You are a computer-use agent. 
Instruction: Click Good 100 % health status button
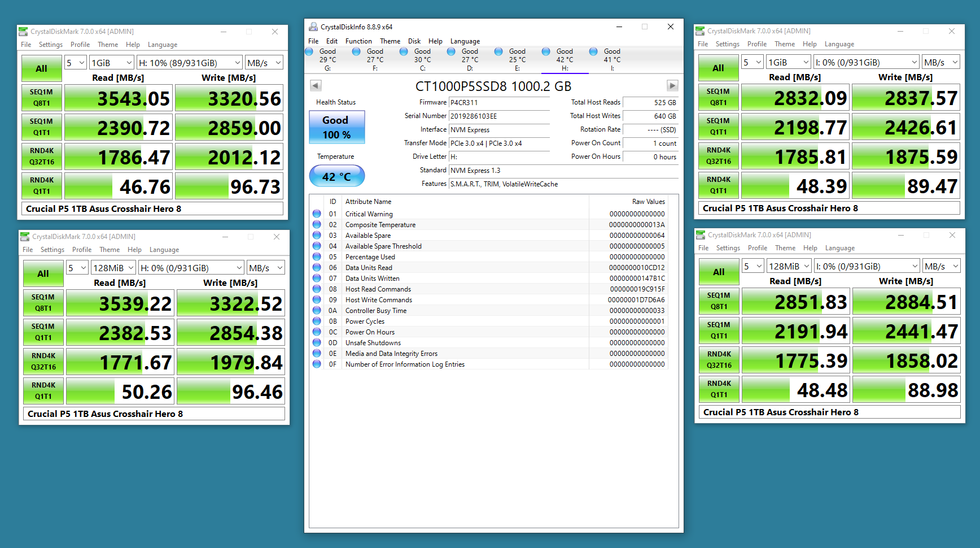click(337, 127)
